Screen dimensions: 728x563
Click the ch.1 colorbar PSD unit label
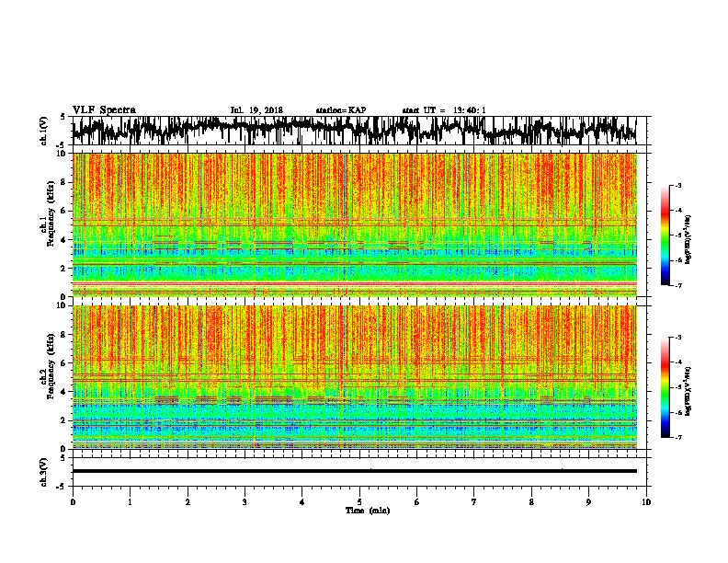[x=688, y=239]
